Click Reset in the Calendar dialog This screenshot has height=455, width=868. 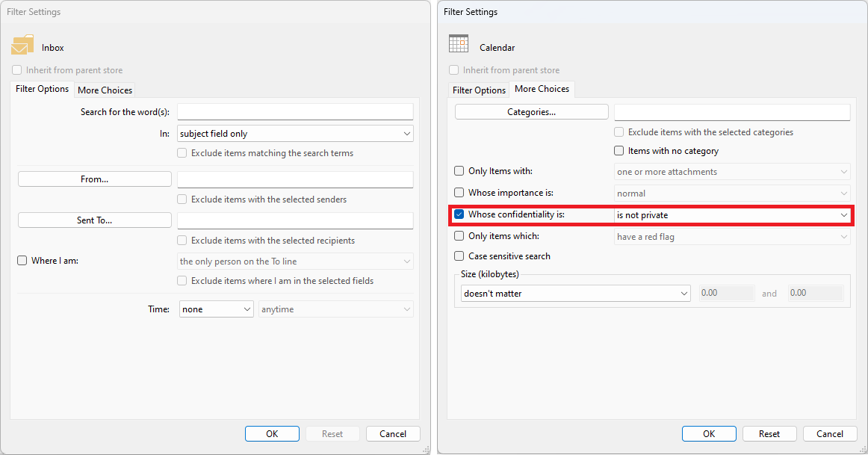769,434
